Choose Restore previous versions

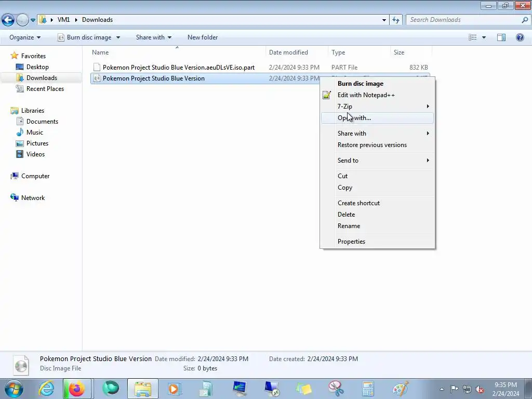click(377, 145)
